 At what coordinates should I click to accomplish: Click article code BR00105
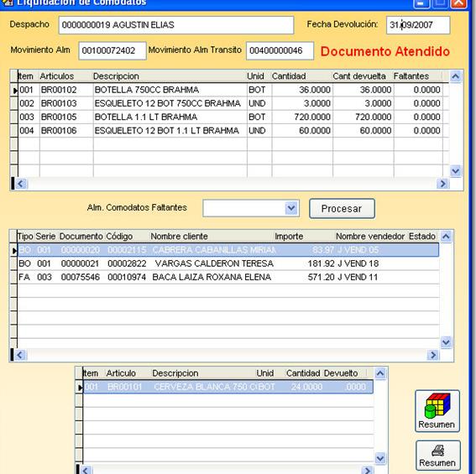click(59, 117)
